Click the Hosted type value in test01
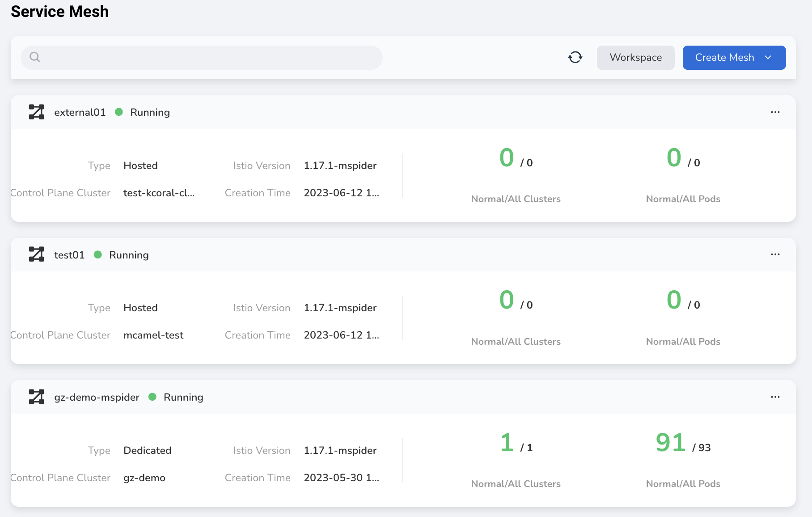Image resolution: width=812 pixels, height=517 pixels. pos(140,308)
